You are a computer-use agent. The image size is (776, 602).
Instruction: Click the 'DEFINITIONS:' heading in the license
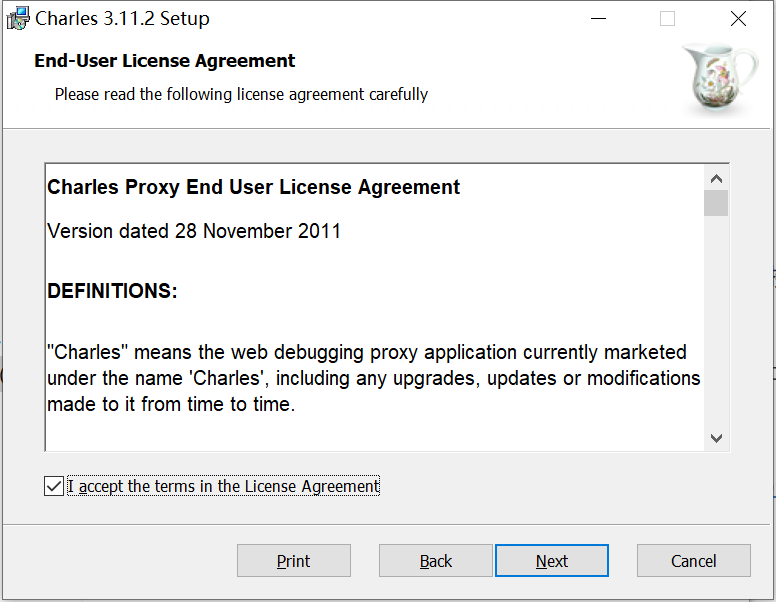pos(112,291)
